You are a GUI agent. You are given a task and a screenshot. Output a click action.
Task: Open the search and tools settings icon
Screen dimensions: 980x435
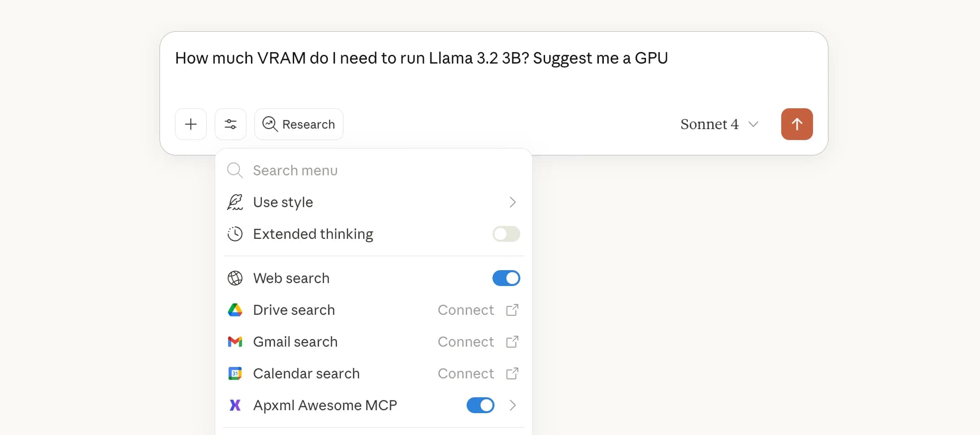[x=231, y=124]
